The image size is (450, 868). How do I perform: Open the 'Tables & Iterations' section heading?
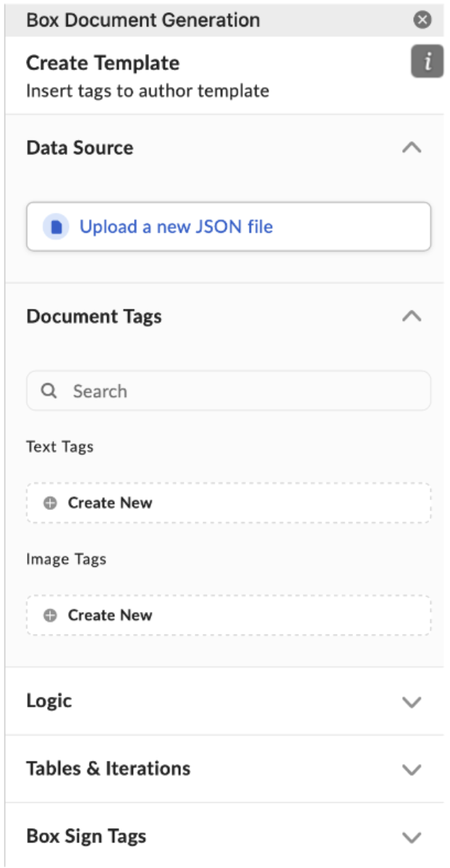point(109,768)
